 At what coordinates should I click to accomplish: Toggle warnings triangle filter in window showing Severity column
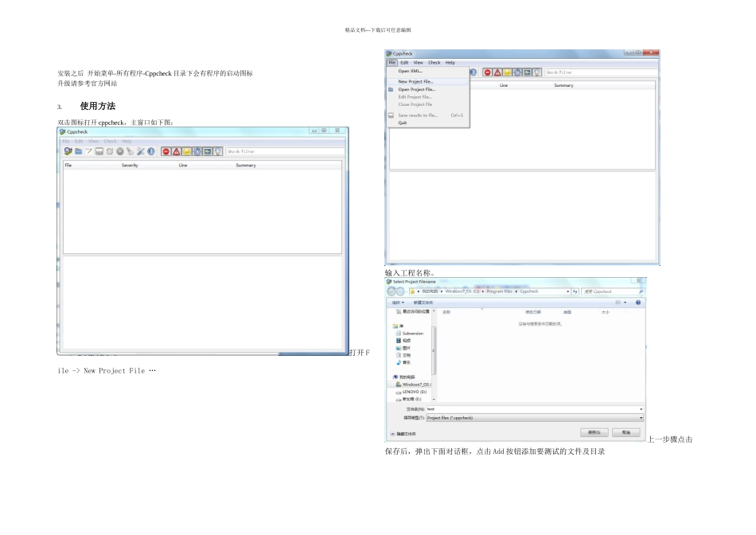(x=177, y=151)
